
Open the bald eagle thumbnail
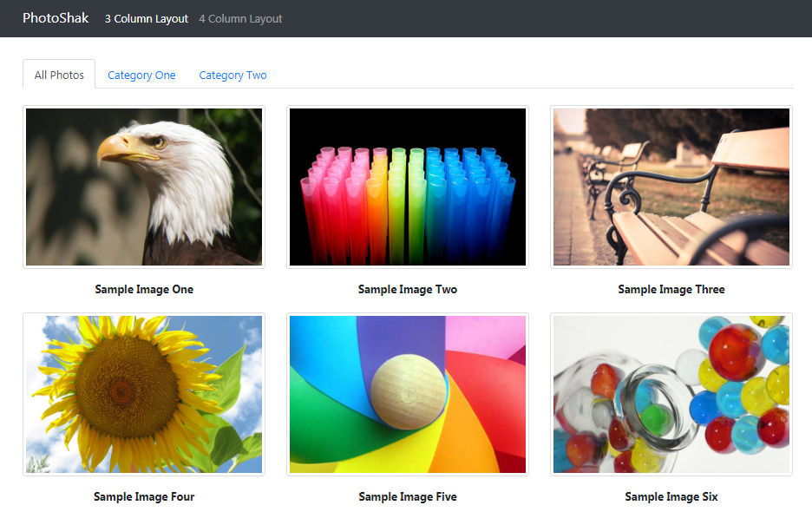point(144,187)
